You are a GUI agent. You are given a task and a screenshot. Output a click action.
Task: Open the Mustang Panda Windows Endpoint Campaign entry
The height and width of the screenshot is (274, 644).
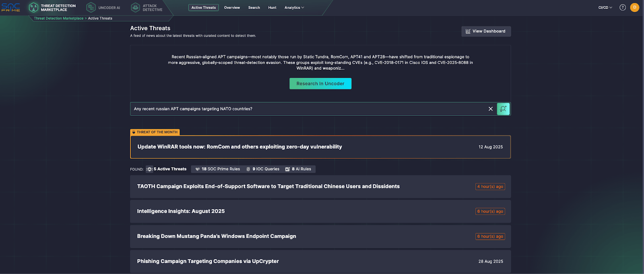tap(320, 237)
